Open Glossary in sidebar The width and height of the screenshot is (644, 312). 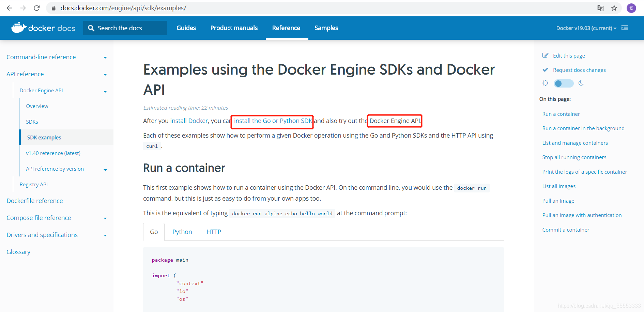coord(18,252)
